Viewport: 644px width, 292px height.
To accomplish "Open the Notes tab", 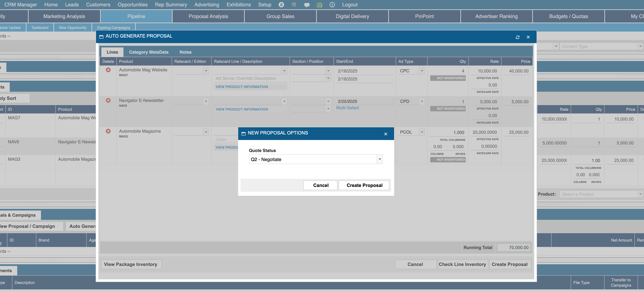I will [185, 52].
